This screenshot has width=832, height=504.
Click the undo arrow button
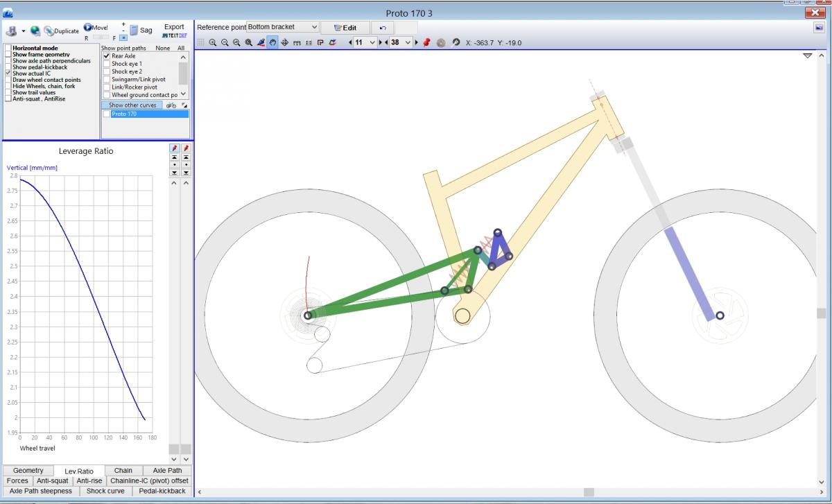[383, 28]
